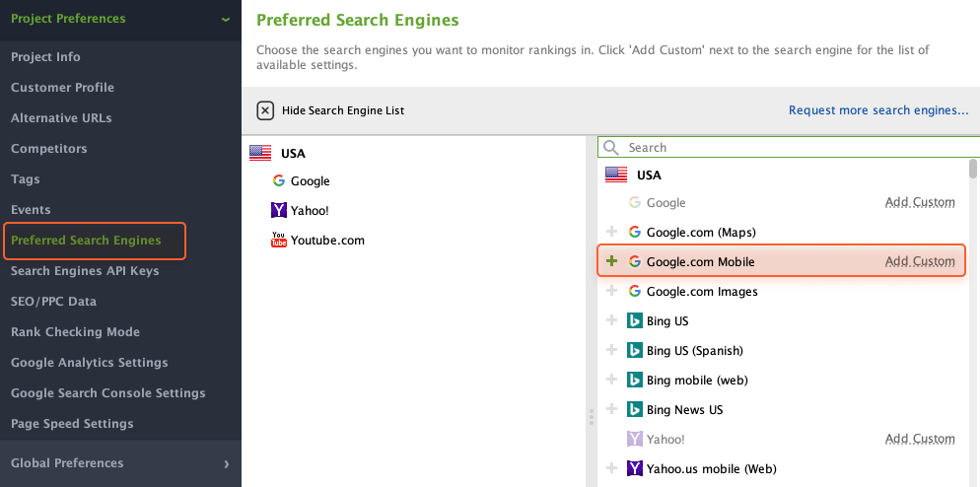
Task: Click into the search engine Search field
Action: [789, 148]
